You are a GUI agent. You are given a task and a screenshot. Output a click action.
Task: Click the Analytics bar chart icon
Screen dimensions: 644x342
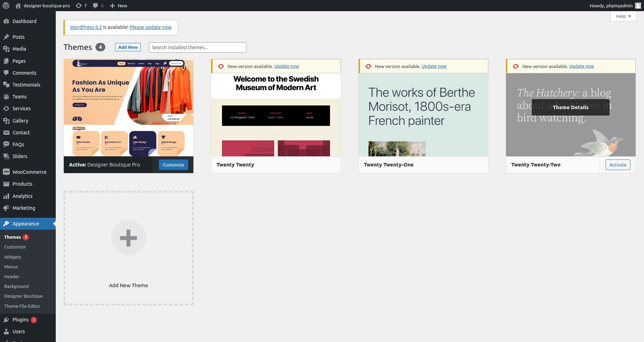pos(6,196)
